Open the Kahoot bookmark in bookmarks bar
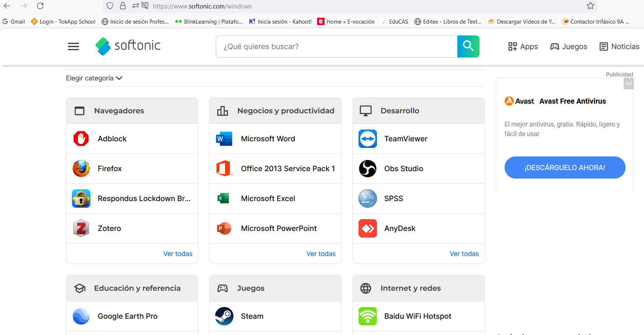Viewport: 644px width, 335px height. point(280,22)
